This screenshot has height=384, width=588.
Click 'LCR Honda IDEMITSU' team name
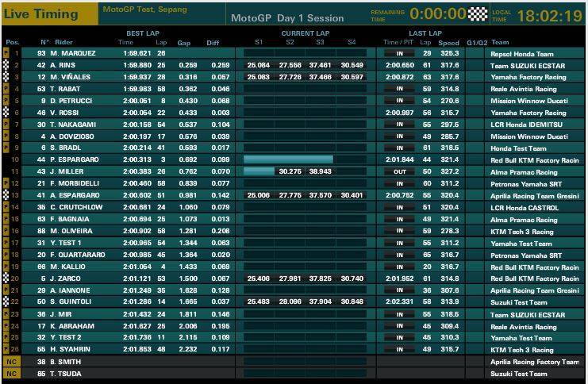tap(526, 125)
